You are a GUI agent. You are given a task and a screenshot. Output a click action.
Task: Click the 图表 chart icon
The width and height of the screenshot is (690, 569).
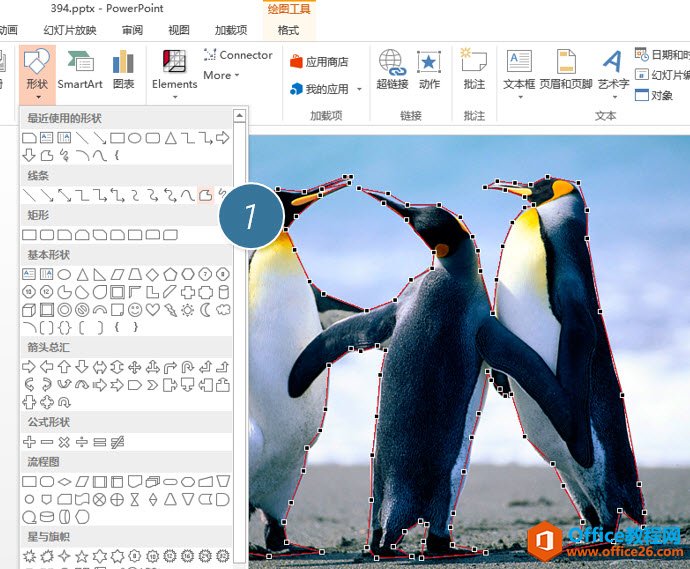(x=124, y=70)
